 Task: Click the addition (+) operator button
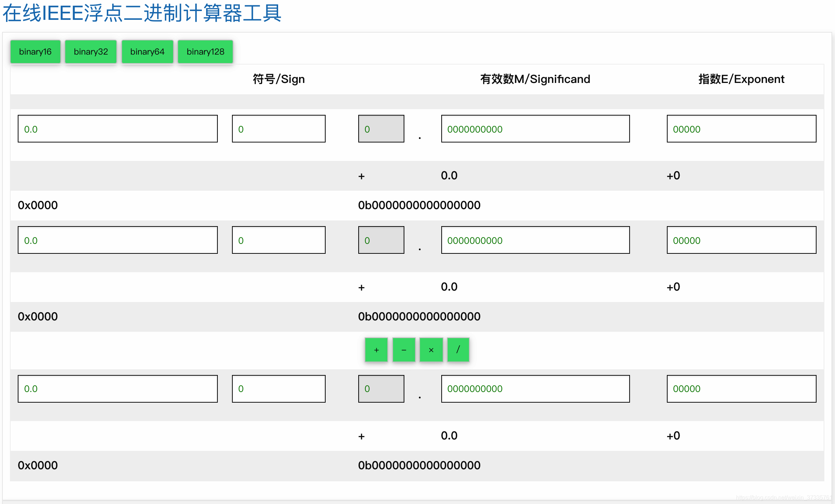point(376,350)
